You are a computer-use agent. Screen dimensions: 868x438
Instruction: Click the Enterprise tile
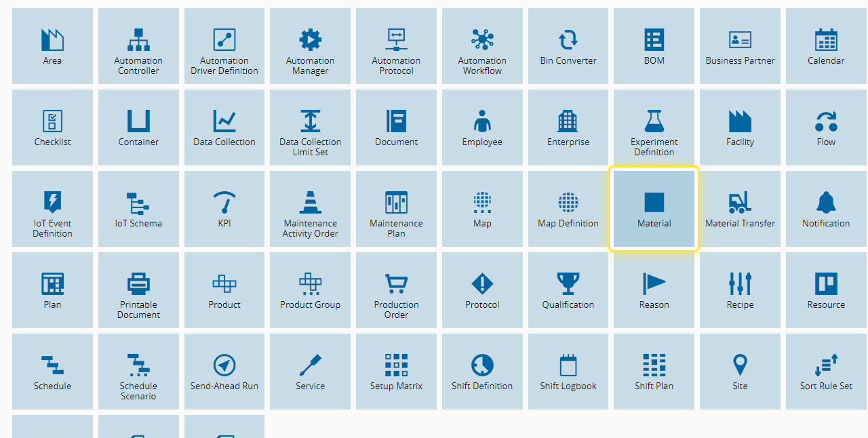(x=568, y=127)
